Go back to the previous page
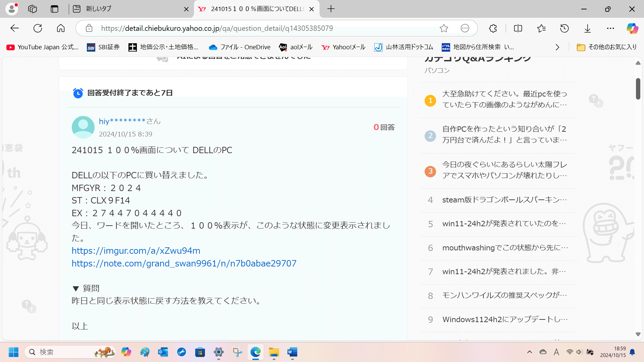The width and height of the screenshot is (644, 362). pyautogui.click(x=14, y=28)
